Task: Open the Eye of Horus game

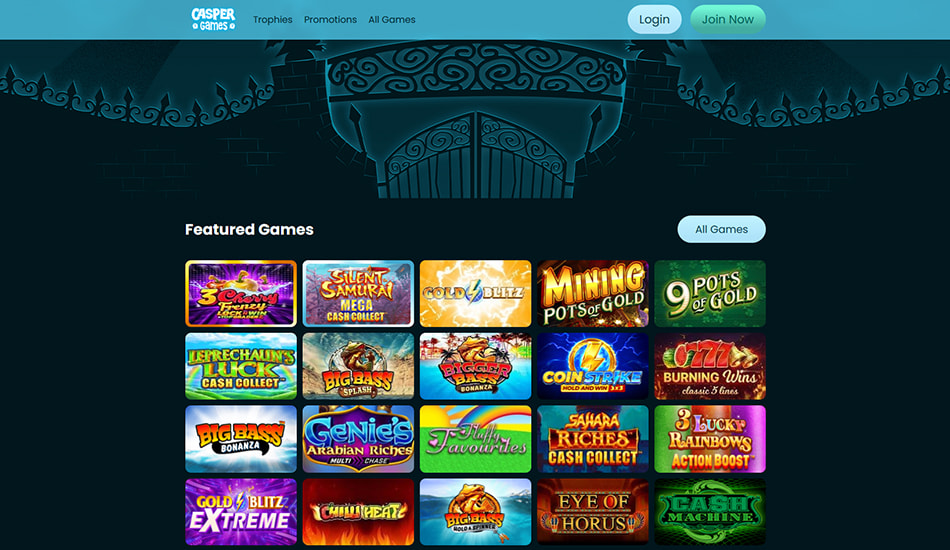Action: click(593, 512)
